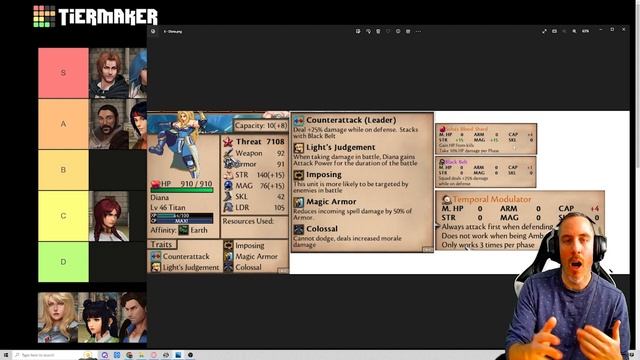
Task: Click the black circle taskbar icon
Action: [x=190, y=355]
